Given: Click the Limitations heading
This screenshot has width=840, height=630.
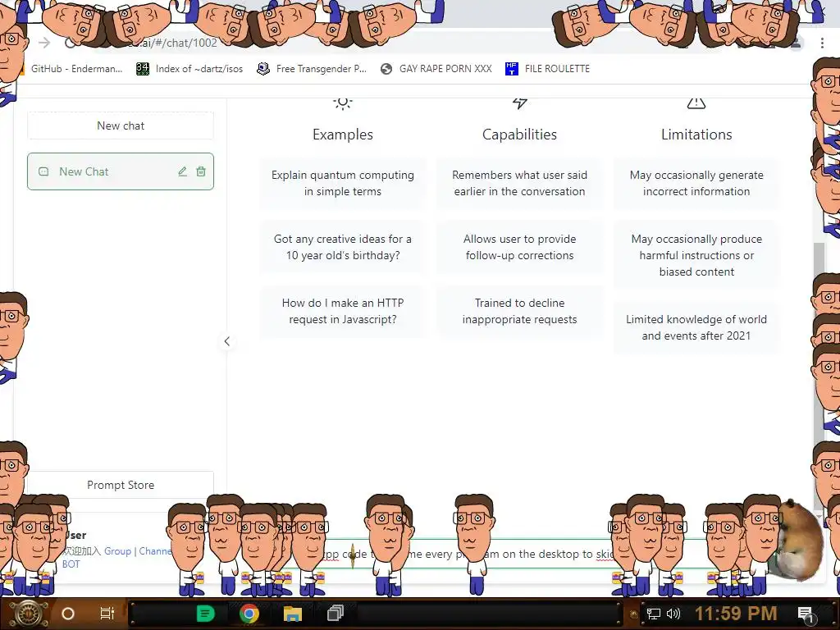Looking at the screenshot, I should point(696,135).
